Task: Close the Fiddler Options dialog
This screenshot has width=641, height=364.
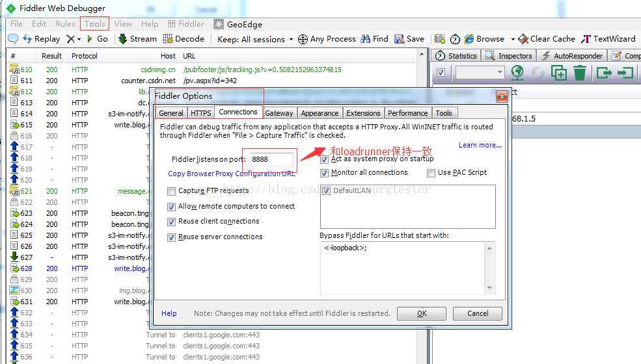Action: tap(502, 96)
